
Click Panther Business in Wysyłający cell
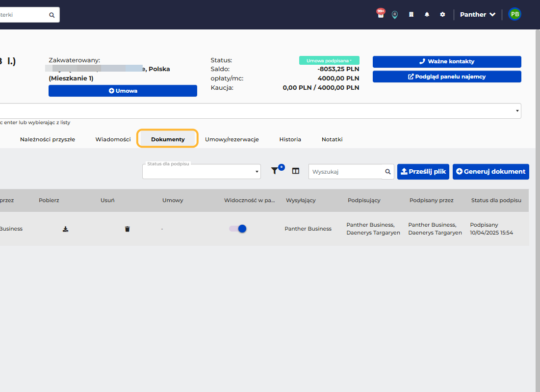pos(308,229)
